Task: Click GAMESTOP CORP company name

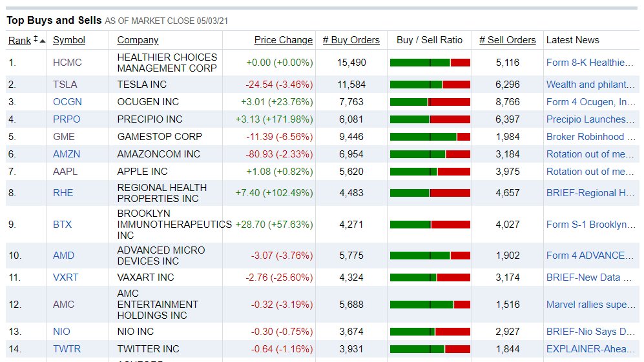Action: (x=160, y=137)
